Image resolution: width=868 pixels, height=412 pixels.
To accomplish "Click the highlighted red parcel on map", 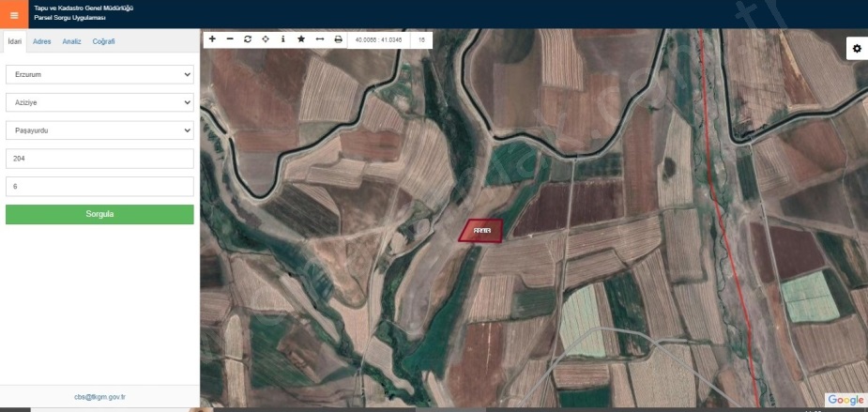I will [481, 231].
